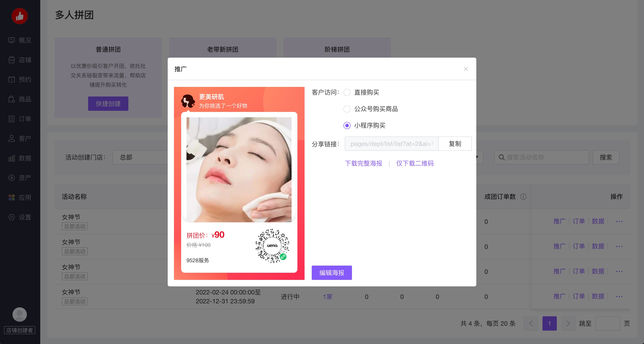Click the 复制 copy link button
This screenshot has width=644, height=344.
(455, 144)
